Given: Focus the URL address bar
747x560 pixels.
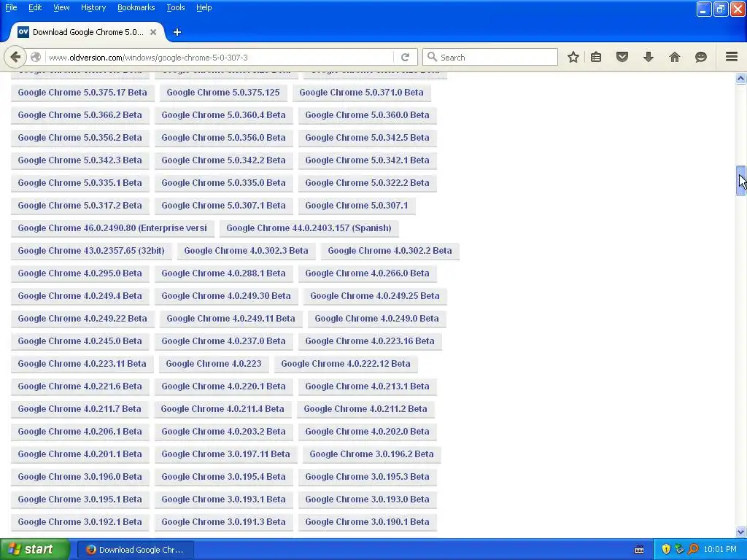Looking at the screenshot, I should tap(219, 57).
